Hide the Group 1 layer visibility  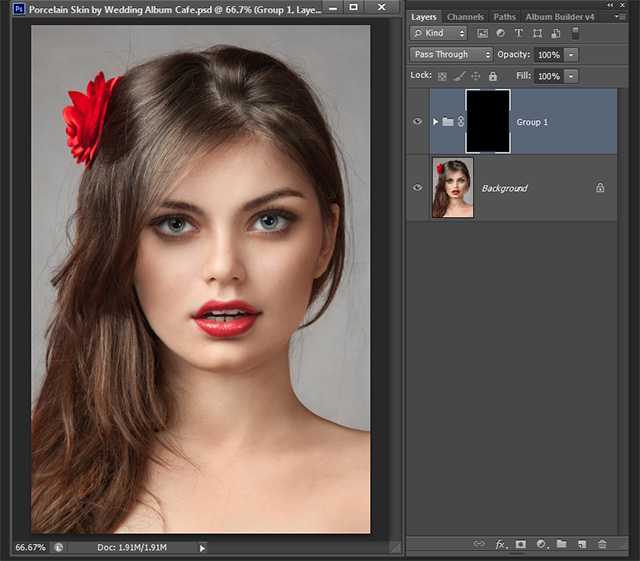point(418,122)
